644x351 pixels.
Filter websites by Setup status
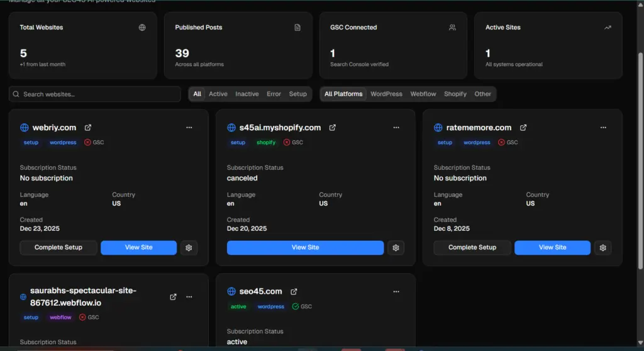coord(297,94)
